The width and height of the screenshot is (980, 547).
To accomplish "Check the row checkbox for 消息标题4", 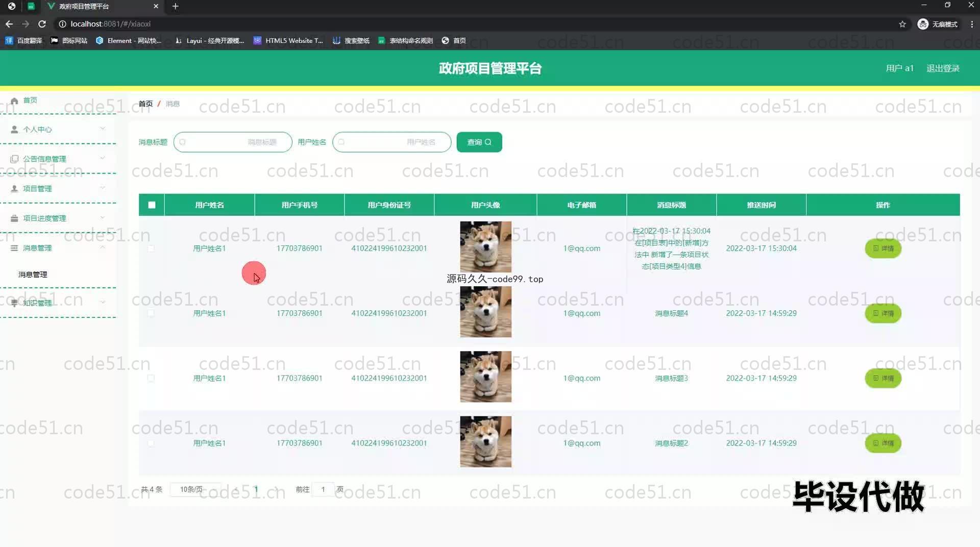I will [x=151, y=313].
